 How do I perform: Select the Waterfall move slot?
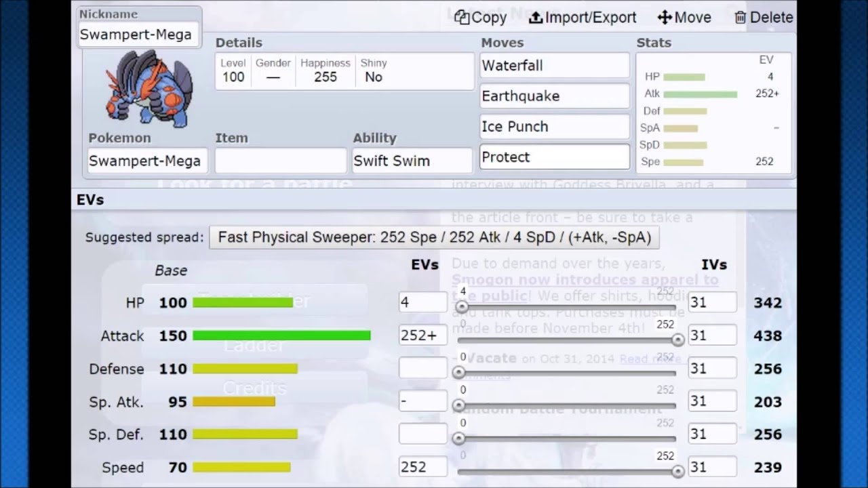click(x=555, y=66)
